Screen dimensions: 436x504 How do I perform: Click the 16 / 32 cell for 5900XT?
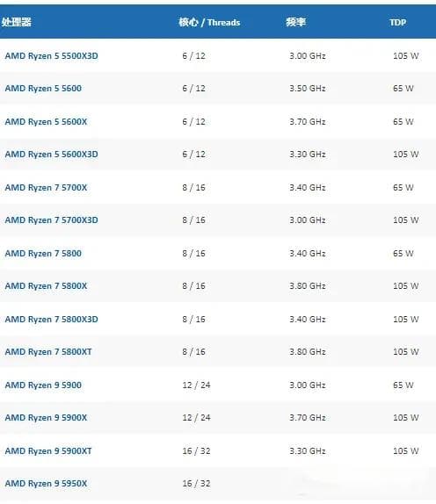(196, 451)
